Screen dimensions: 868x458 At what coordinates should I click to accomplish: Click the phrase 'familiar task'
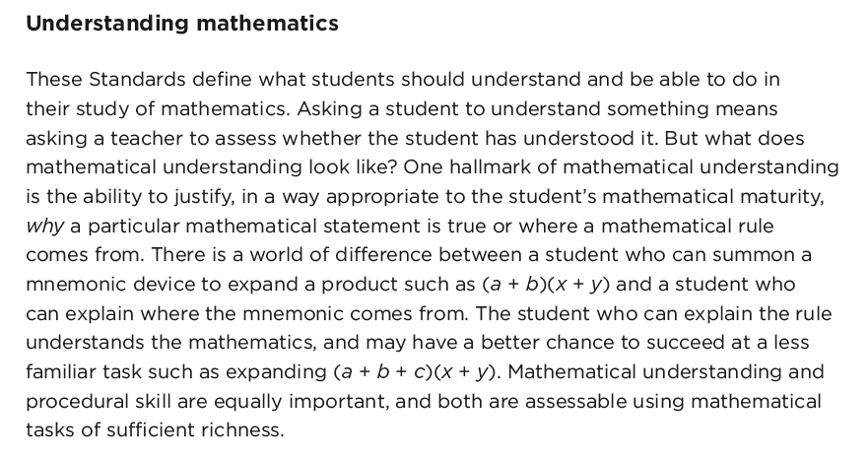[84, 371]
